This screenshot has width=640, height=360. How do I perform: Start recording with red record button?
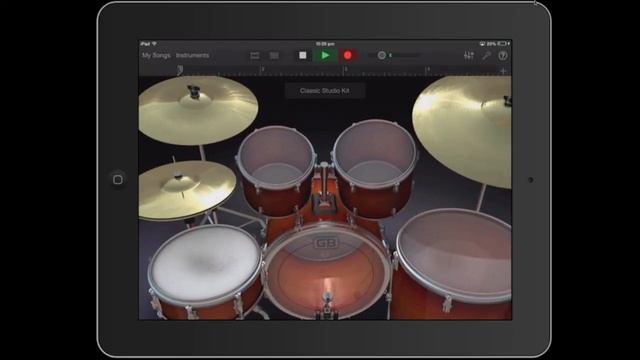point(347,55)
